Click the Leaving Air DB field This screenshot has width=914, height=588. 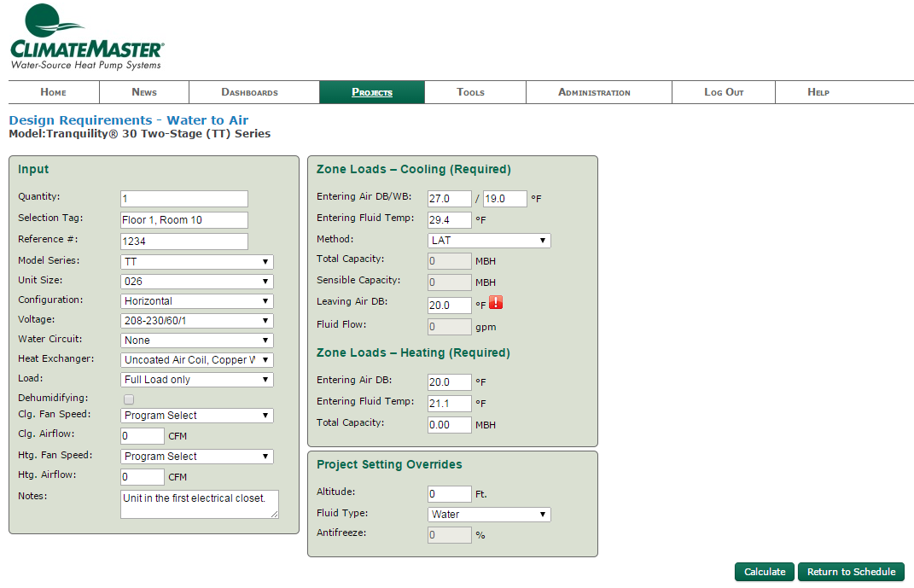coord(450,306)
